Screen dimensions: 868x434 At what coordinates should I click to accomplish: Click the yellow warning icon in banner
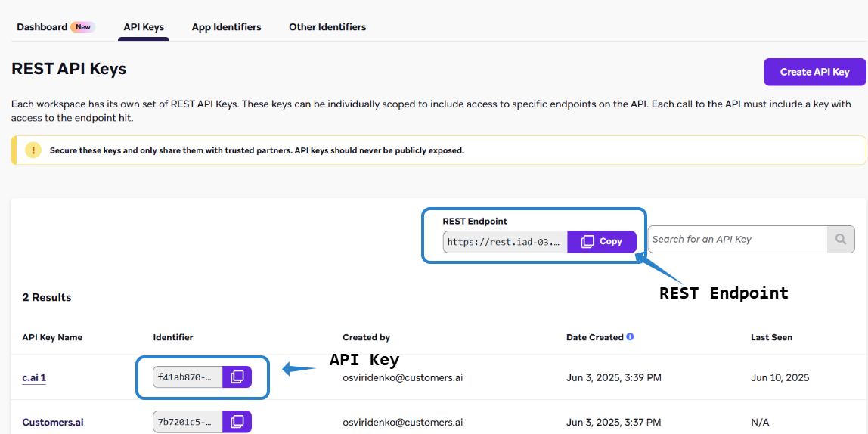click(x=33, y=150)
